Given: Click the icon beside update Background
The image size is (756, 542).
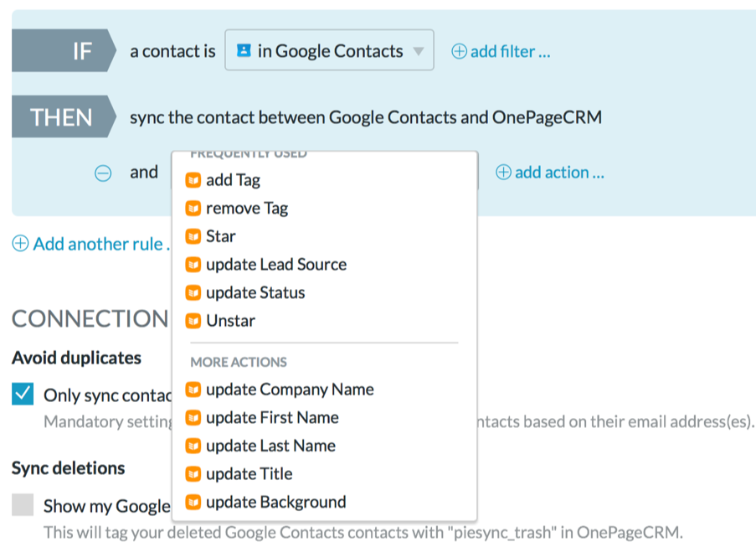Looking at the screenshot, I should [193, 503].
